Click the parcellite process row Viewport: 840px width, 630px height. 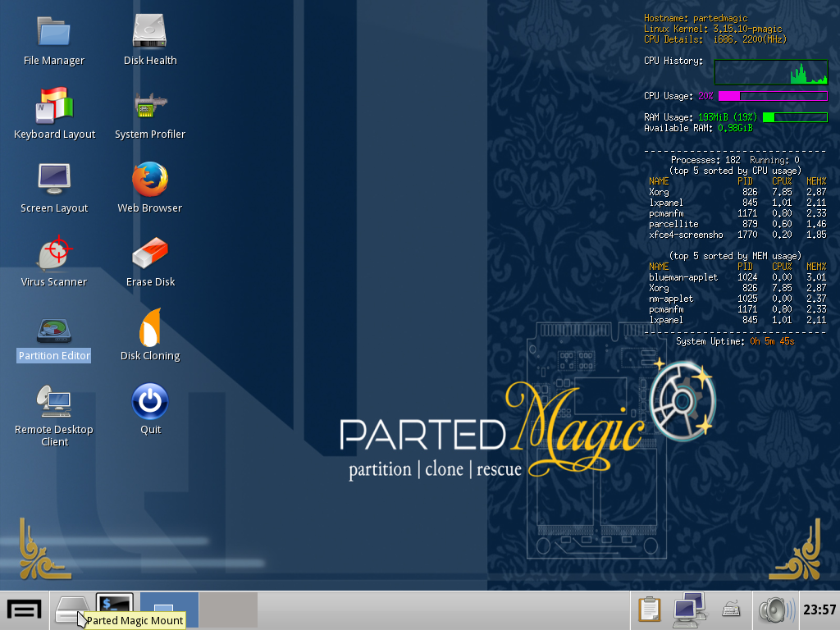[737, 224]
